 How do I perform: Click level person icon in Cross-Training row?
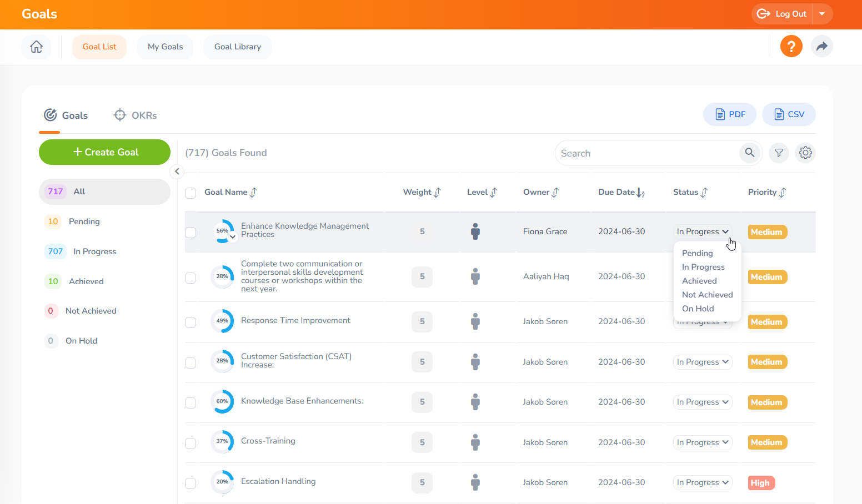[x=475, y=442]
